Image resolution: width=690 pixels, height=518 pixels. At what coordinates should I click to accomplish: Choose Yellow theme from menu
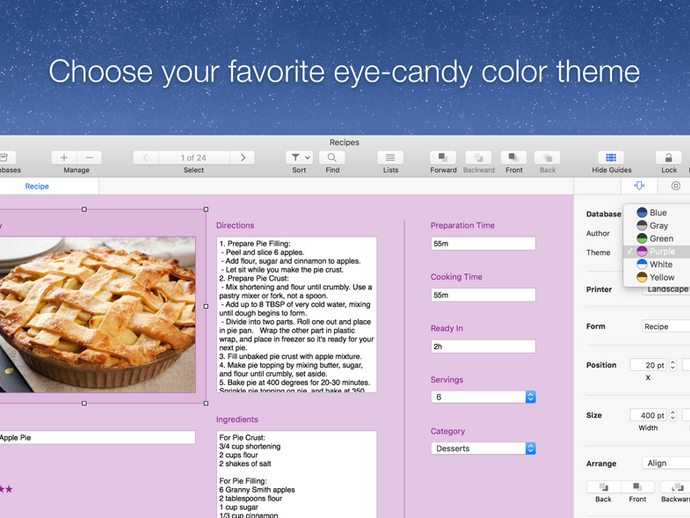click(657, 277)
